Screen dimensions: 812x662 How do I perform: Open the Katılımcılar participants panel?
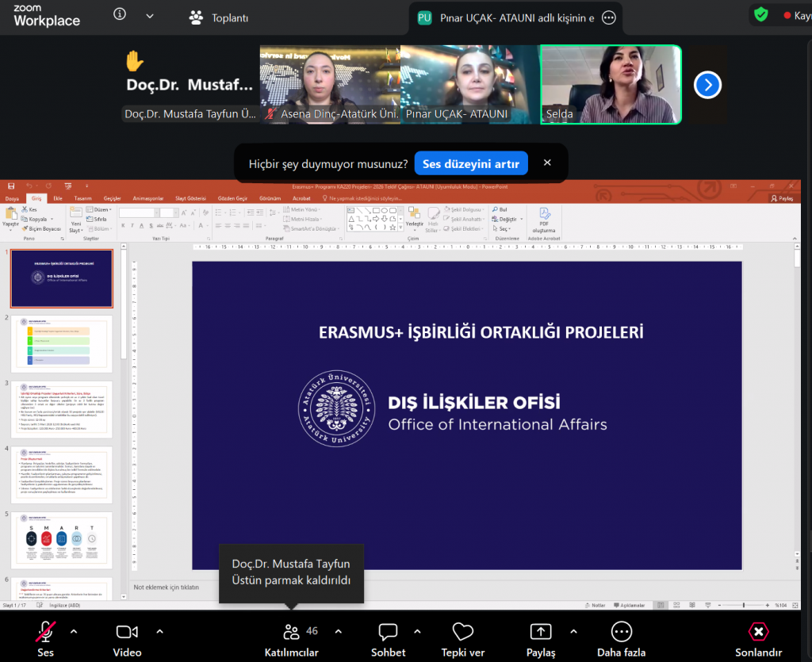pyautogui.click(x=291, y=632)
